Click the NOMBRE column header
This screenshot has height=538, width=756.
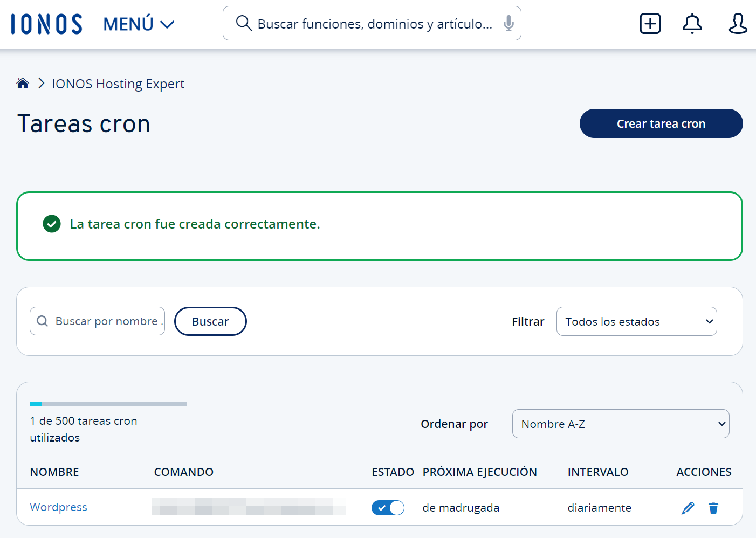pyautogui.click(x=54, y=472)
